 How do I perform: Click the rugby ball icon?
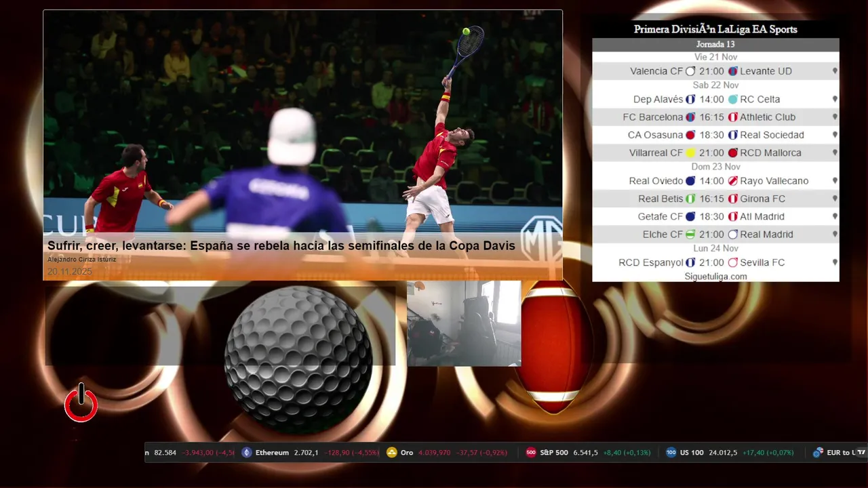pyautogui.click(x=554, y=348)
